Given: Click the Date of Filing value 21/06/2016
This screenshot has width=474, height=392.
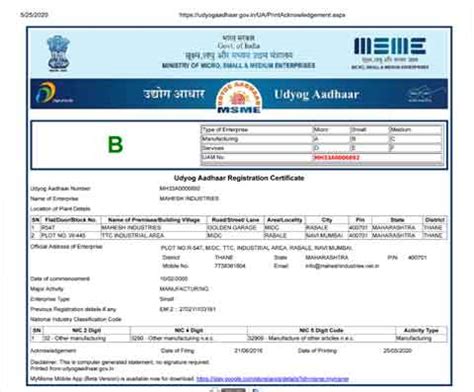Looking at the screenshot, I should (x=248, y=351).
